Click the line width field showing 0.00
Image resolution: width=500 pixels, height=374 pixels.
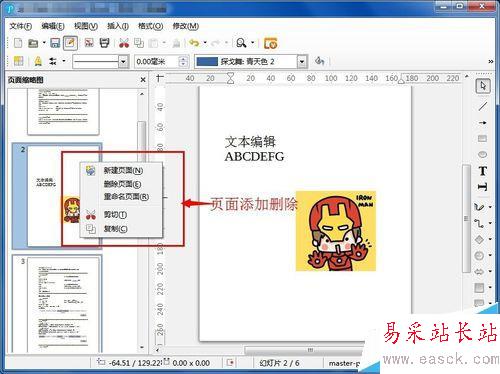click(x=157, y=62)
